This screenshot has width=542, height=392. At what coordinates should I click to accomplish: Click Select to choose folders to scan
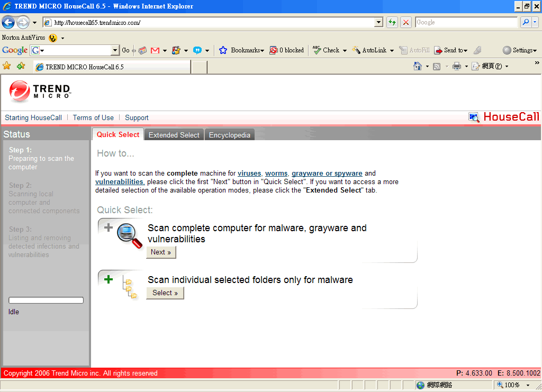pyautogui.click(x=165, y=293)
